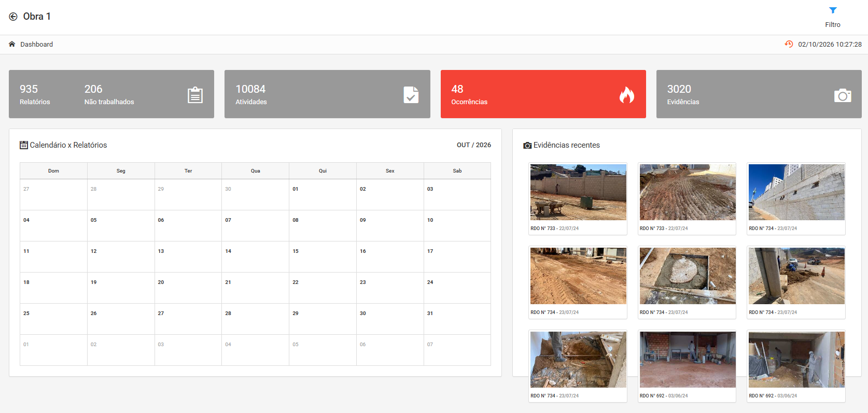
Task: Open the Dashboard breadcrumb link
Action: (36, 44)
